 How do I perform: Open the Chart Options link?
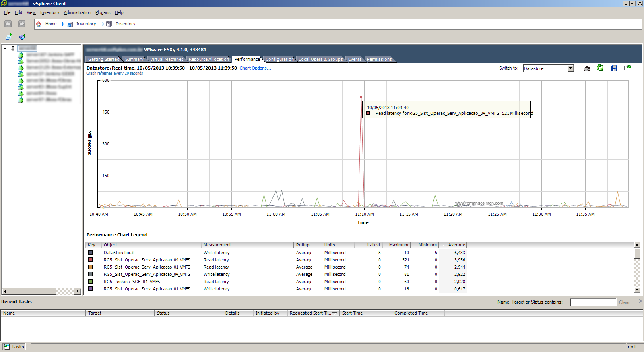point(255,68)
